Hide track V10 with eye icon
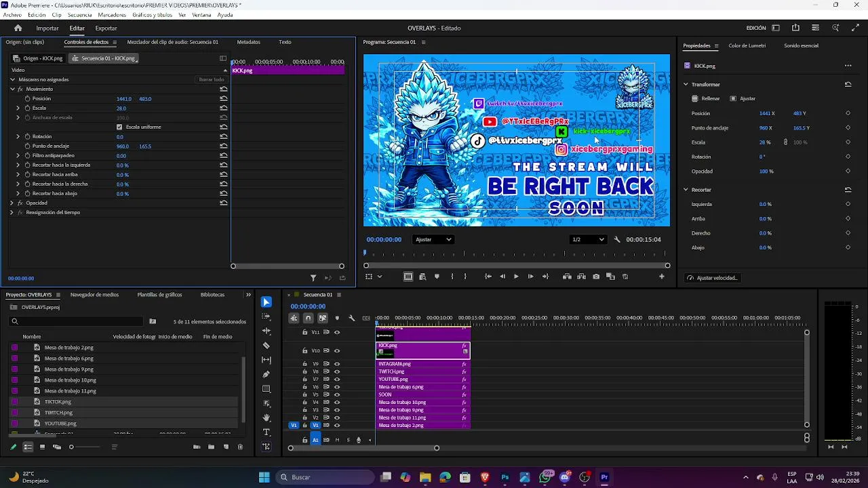The height and width of the screenshot is (488, 868). pos(337,350)
